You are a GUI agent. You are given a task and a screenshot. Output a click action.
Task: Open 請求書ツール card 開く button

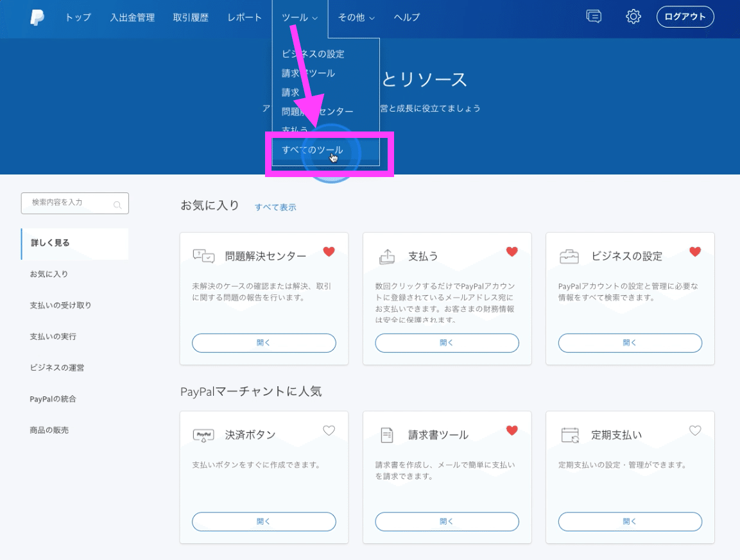pyautogui.click(x=447, y=522)
